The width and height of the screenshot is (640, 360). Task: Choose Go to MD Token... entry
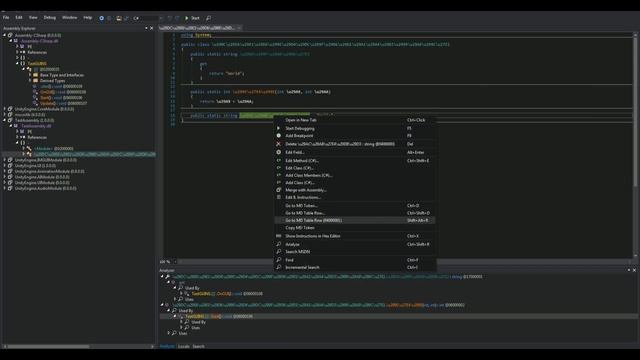355,206
